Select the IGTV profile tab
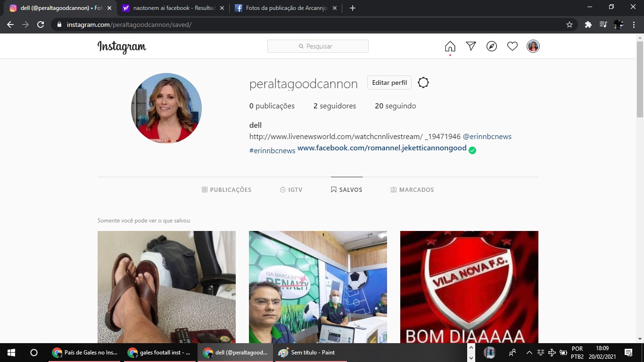This screenshot has height=362, width=644. pyautogui.click(x=291, y=189)
